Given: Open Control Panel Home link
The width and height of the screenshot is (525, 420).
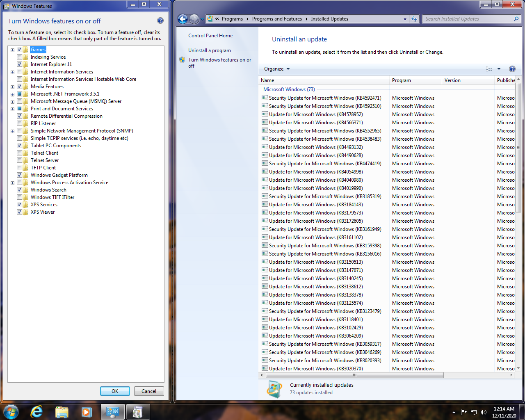Looking at the screenshot, I should (x=210, y=36).
